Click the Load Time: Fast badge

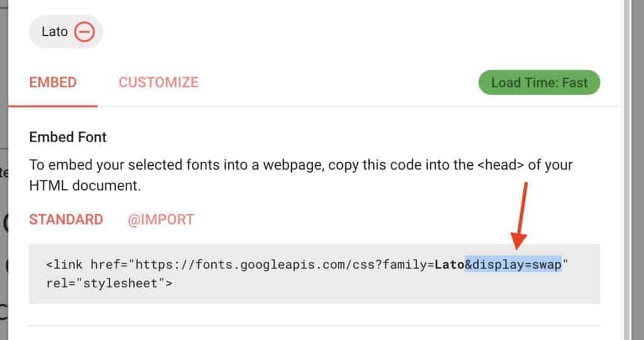[x=539, y=82]
